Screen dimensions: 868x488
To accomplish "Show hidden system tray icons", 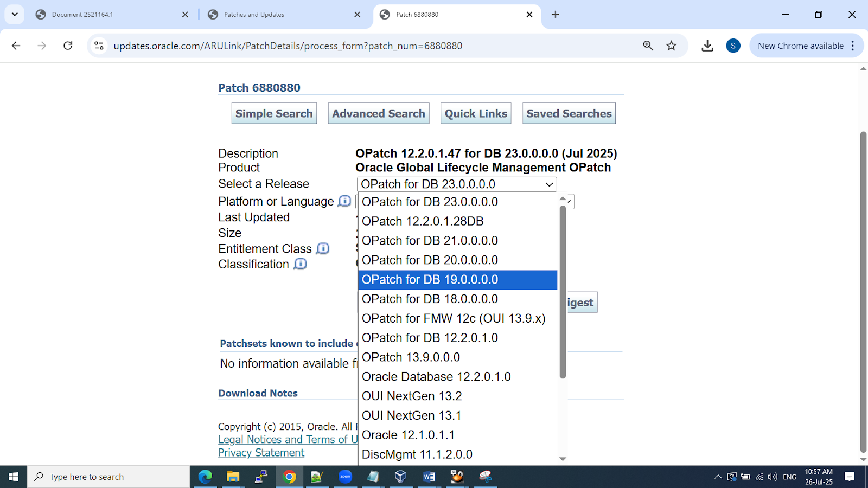I will tap(718, 477).
